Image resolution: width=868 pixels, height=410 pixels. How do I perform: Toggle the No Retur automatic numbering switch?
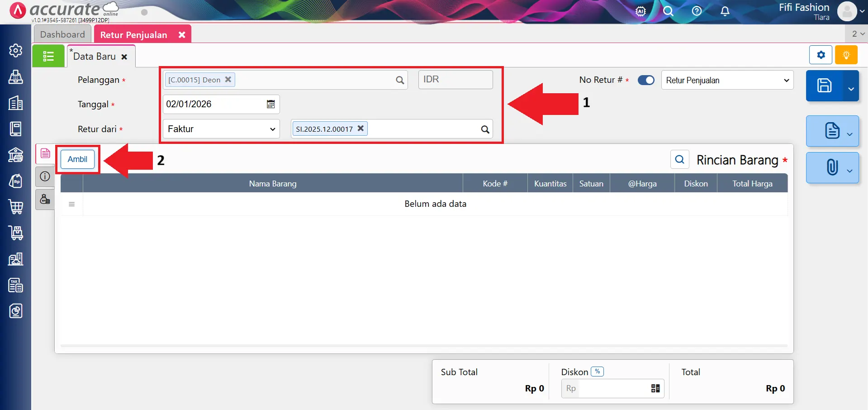tap(646, 80)
